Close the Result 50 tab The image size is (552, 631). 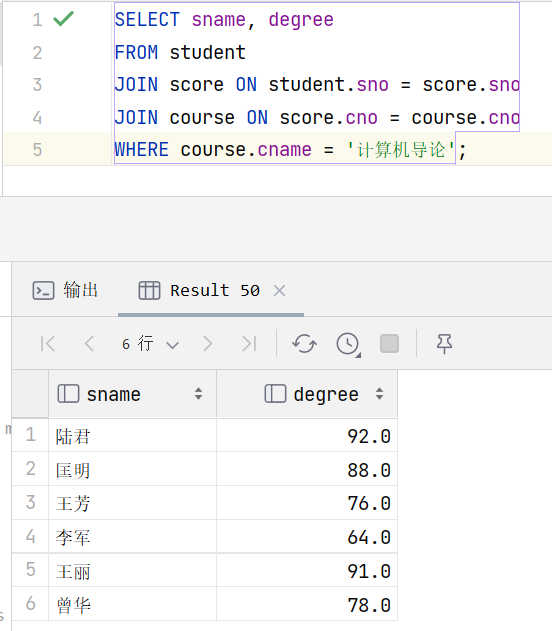tap(279, 290)
